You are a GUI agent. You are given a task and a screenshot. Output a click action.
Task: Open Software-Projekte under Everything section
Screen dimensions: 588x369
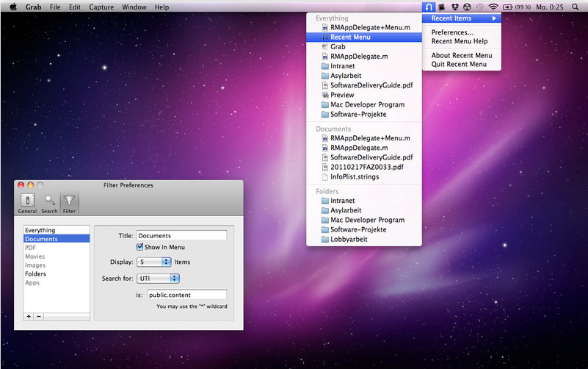click(x=364, y=114)
